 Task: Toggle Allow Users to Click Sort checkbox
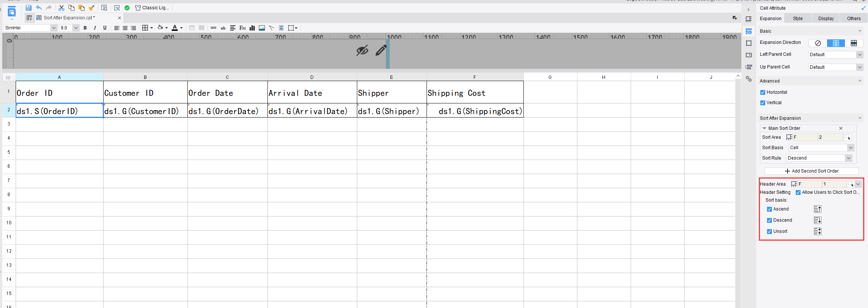798,192
